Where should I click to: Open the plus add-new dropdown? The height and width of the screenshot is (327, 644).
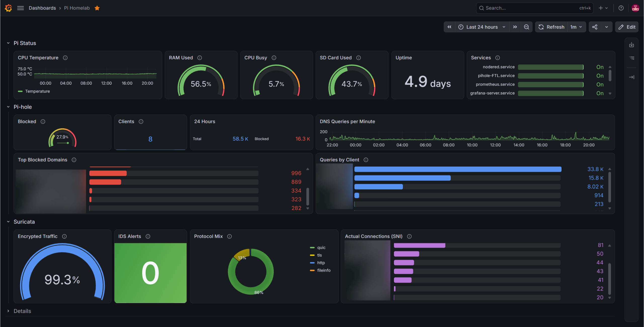(x=603, y=8)
